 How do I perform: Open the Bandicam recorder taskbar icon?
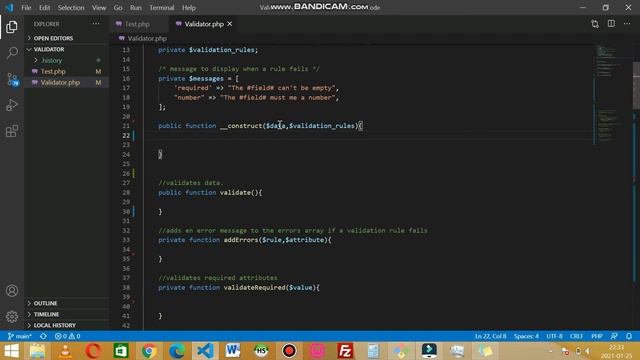pyautogui.click(x=289, y=351)
